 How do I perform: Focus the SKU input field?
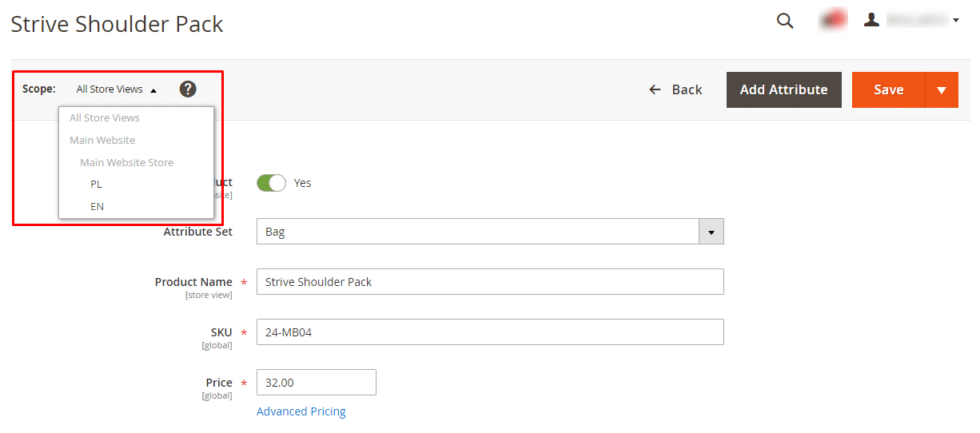(489, 332)
